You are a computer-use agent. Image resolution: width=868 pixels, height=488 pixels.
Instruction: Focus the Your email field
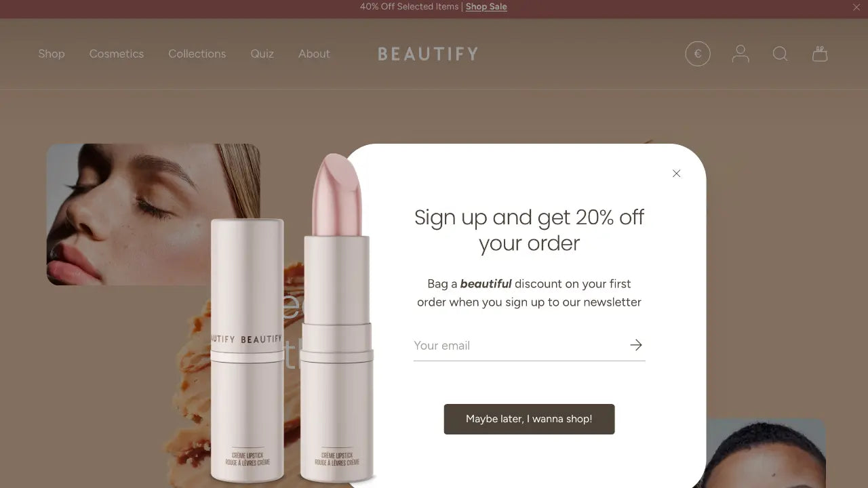pos(519,346)
